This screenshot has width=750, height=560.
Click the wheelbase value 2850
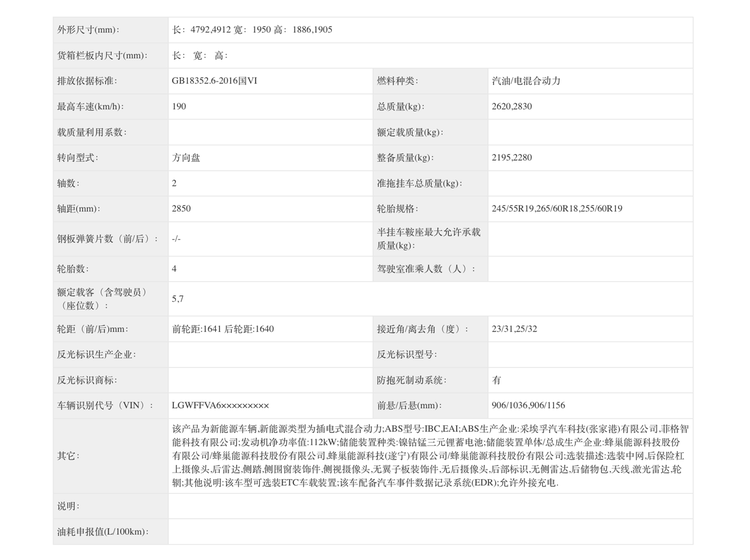181,209
